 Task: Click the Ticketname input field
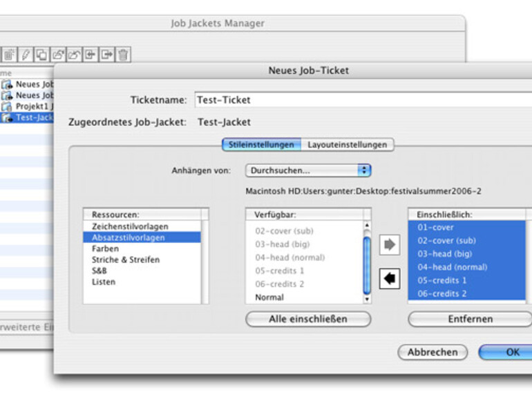coord(363,100)
